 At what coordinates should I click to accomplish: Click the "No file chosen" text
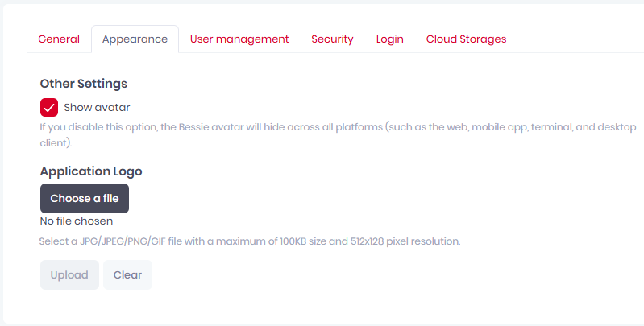pyautogui.click(x=77, y=221)
